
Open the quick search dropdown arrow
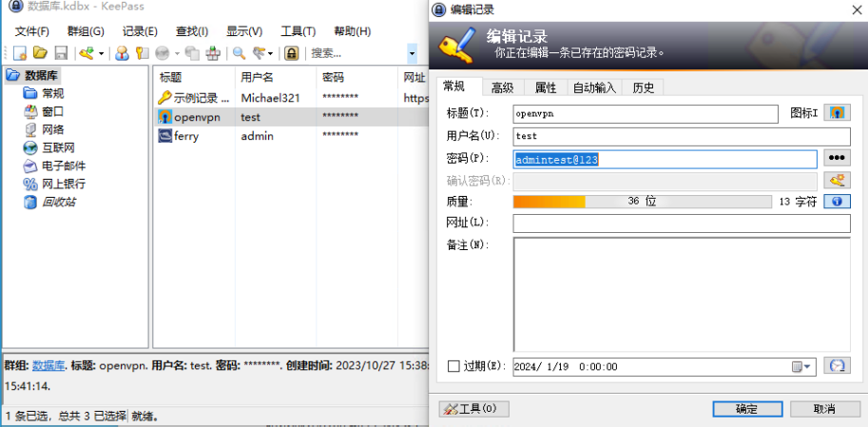(412, 53)
